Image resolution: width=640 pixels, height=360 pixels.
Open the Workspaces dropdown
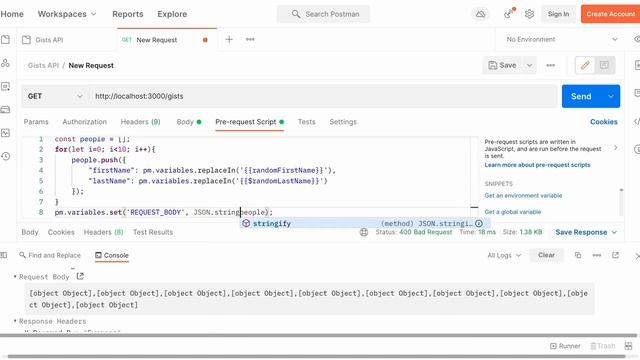pyautogui.click(x=67, y=14)
